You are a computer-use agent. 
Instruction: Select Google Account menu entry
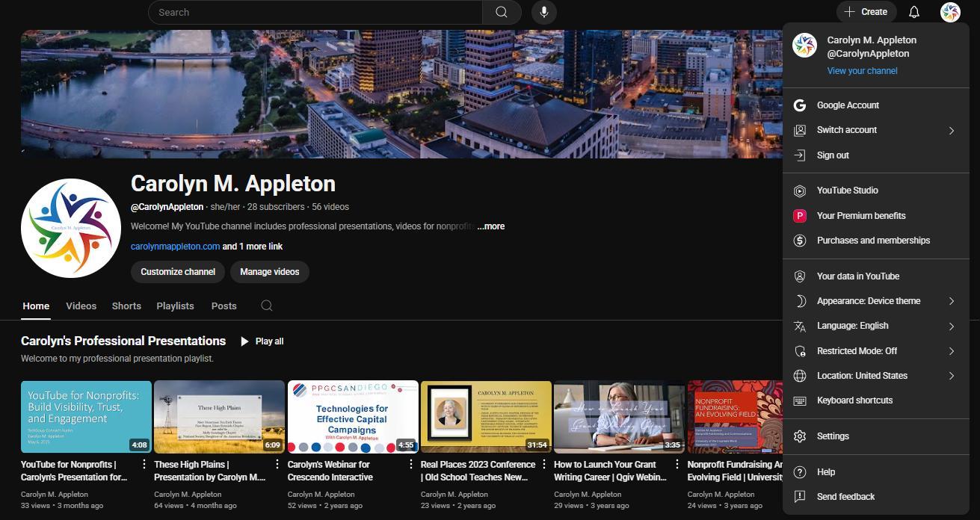tap(875, 105)
